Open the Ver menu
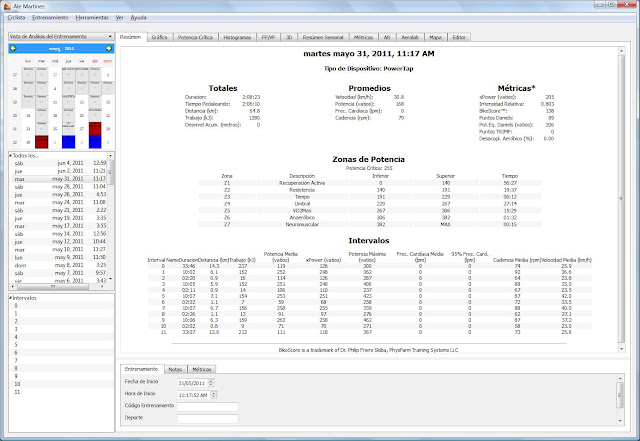This screenshot has width=640, height=441. [120, 18]
